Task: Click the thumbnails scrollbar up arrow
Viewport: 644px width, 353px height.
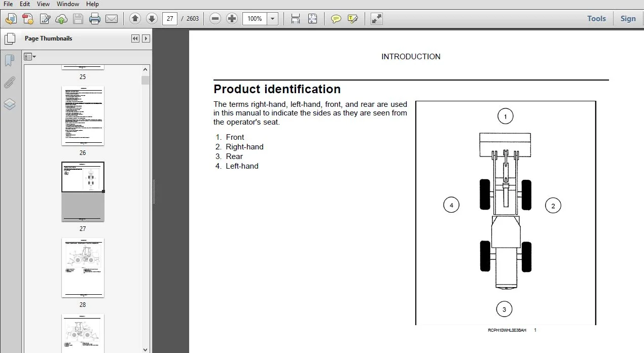Action: (146, 70)
